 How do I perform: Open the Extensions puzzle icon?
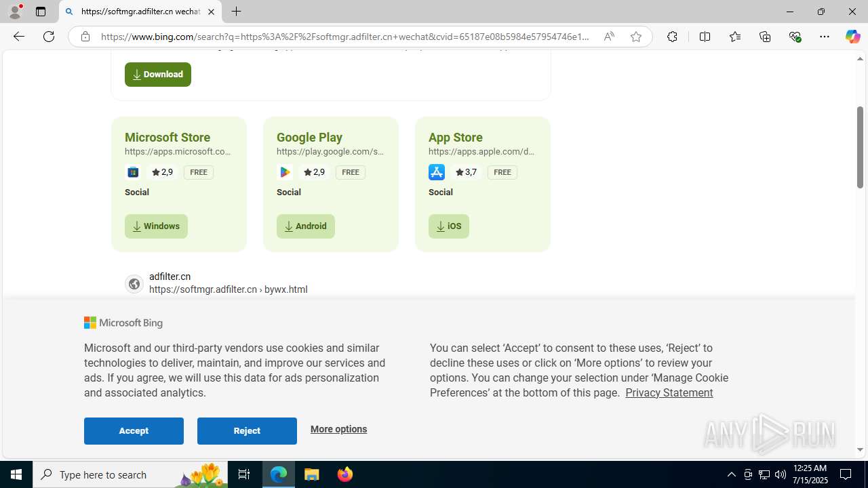pyautogui.click(x=672, y=37)
